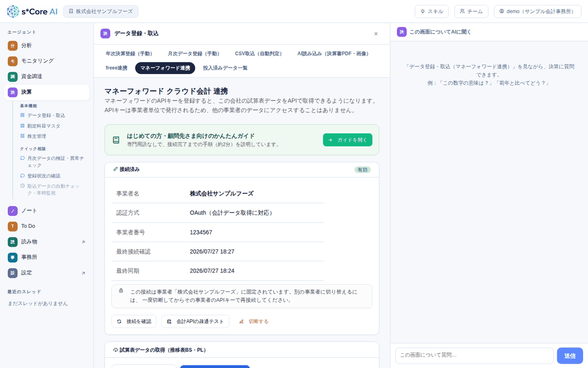Click 事業者名 value 株式会社サンプルフーズ

click(x=221, y=193)
